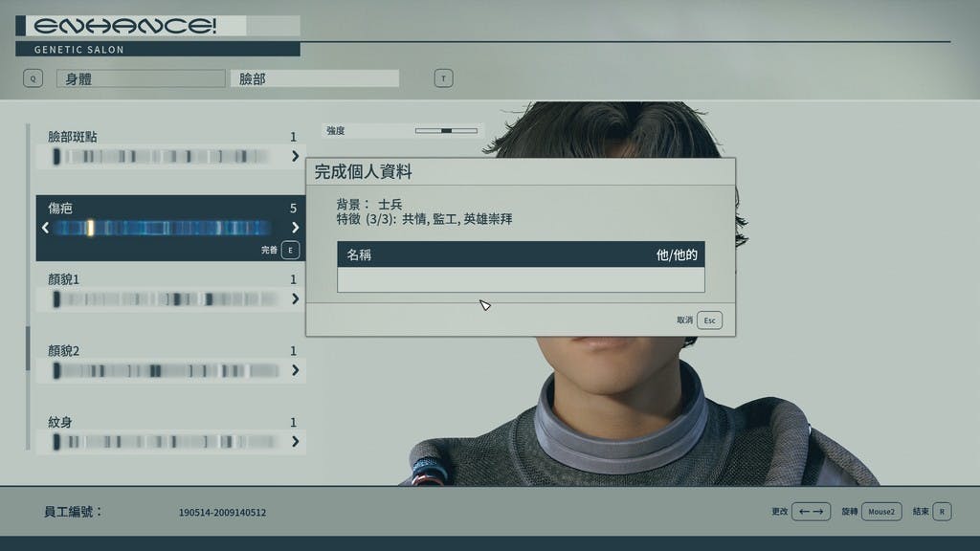Click the Q key icon beside 身體
Image resolution: width=980 pixels, height=551 pixels.
[x=33, y=78]
